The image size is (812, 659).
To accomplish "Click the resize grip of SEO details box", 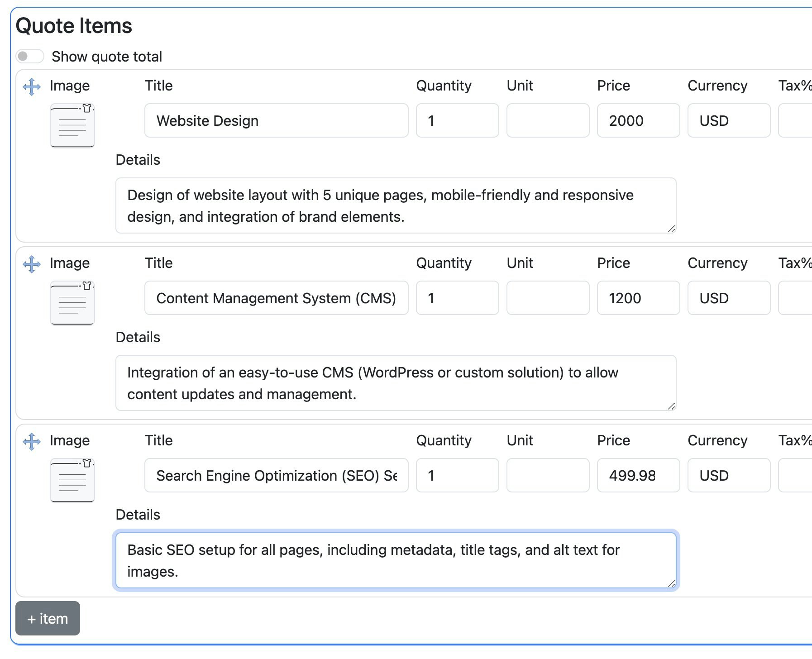I will (672, 584).
